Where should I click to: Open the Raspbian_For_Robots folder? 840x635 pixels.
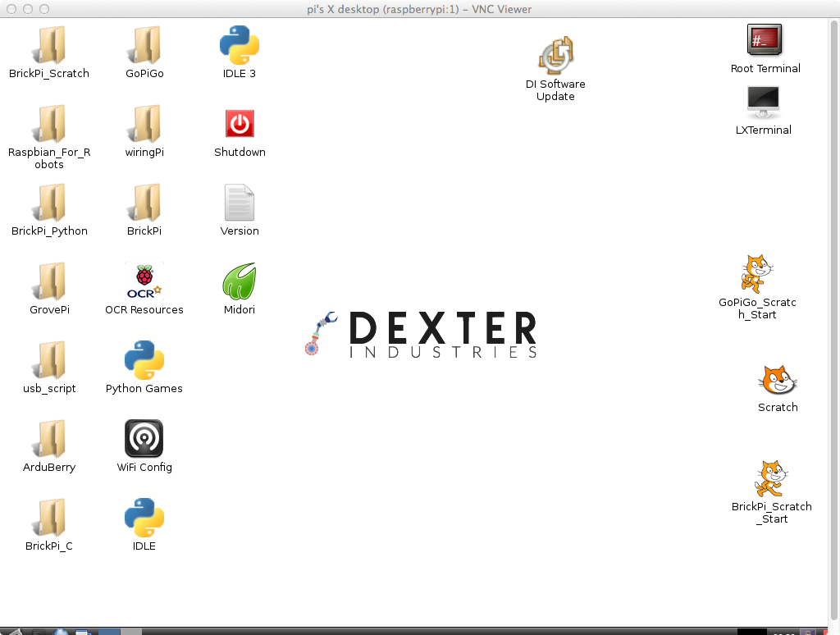click(x=50, y=125)
